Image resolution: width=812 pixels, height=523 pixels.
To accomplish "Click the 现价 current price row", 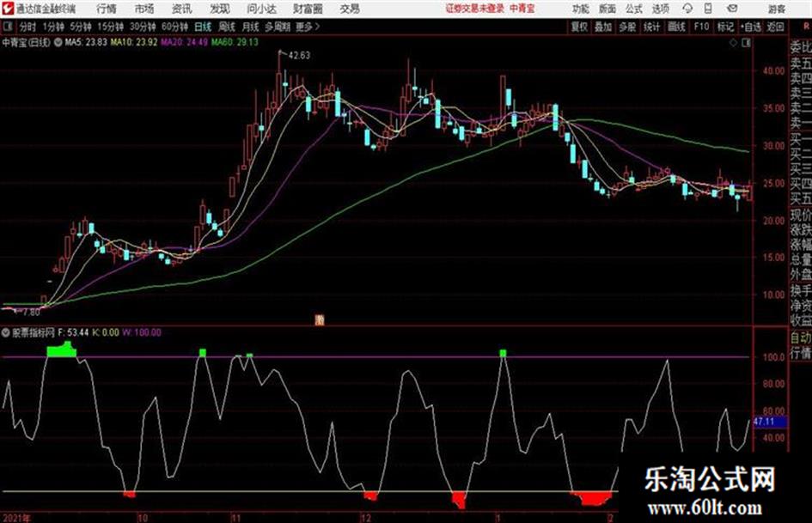I will [801, 215].
